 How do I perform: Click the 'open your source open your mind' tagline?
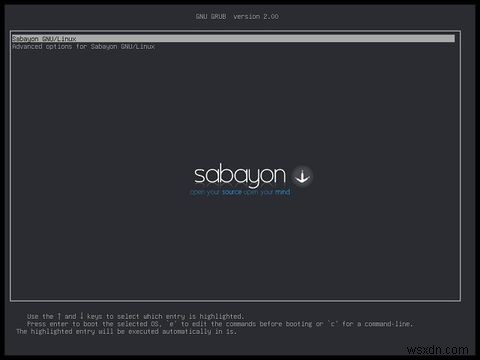pos(240,192)
